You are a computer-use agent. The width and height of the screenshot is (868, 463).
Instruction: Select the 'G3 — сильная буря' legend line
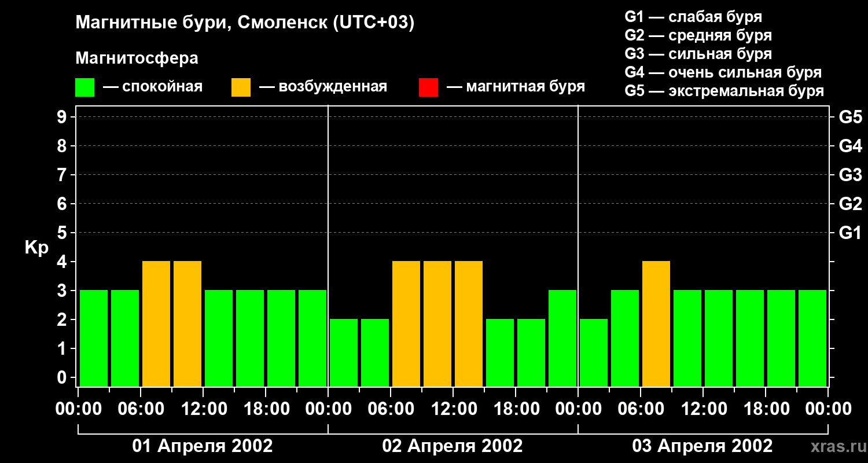coord(698,54)
